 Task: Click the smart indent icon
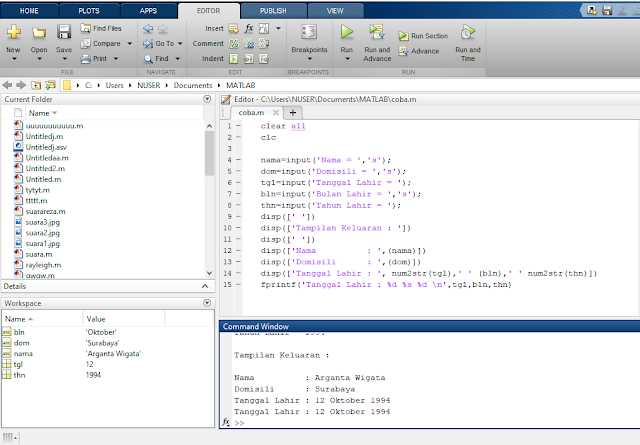233,59
